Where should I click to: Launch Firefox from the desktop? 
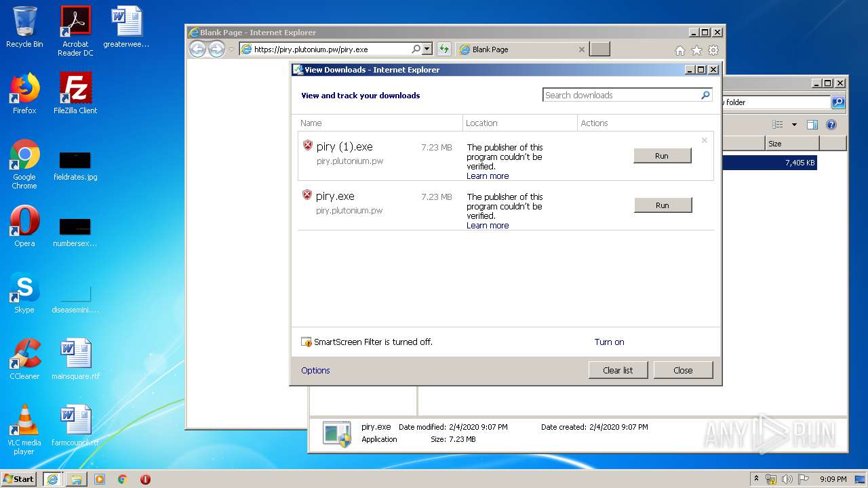24,94
